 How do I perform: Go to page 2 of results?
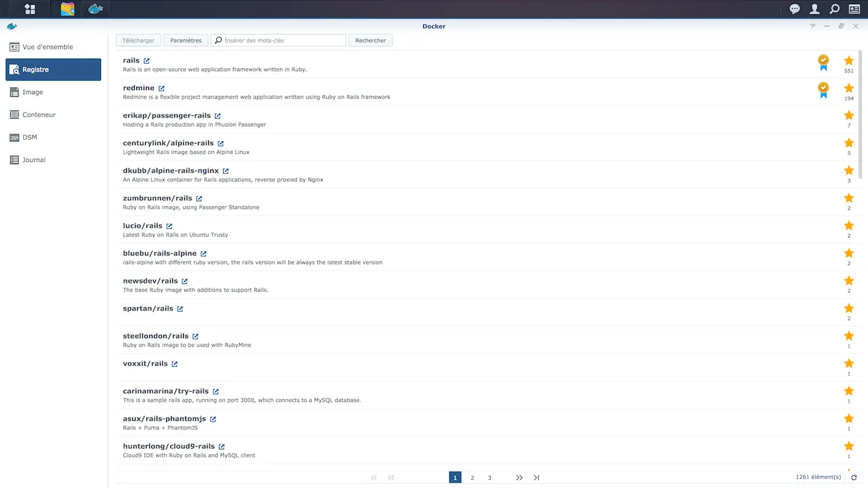473,478
